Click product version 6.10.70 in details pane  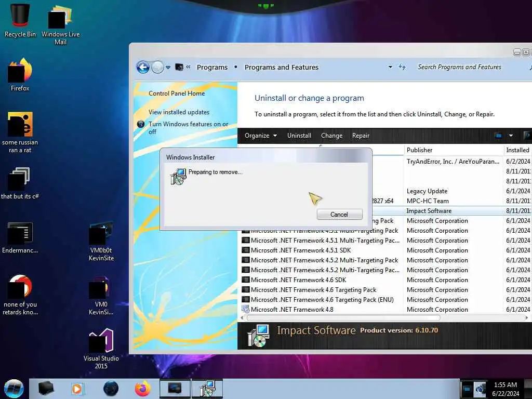(x=427, y=330)
